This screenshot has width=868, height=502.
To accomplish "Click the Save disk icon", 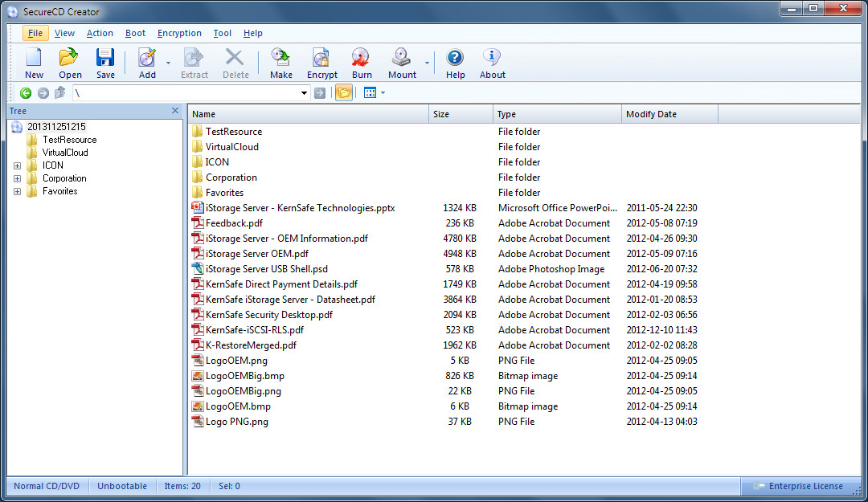I will pos(105,58).
